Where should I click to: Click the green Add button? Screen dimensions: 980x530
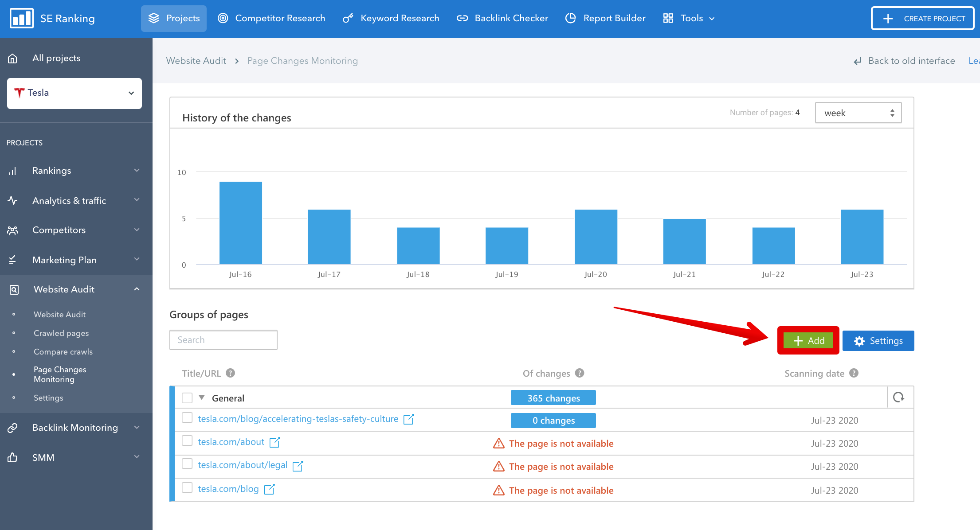tap(808, 340)
